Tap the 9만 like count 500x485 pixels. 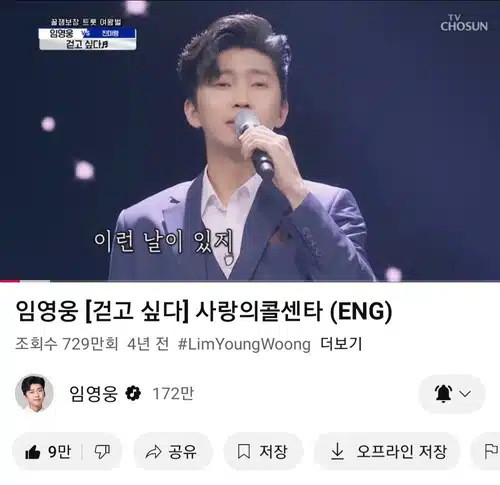(x=60, y=452)
